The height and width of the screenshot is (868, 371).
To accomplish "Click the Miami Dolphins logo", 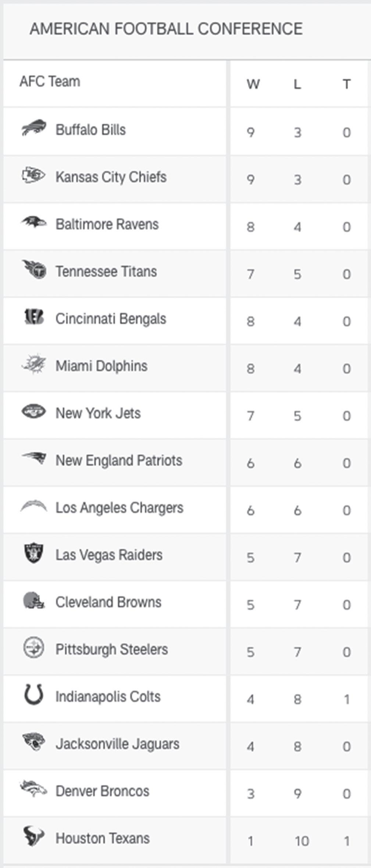I will (x=34, y=364).
